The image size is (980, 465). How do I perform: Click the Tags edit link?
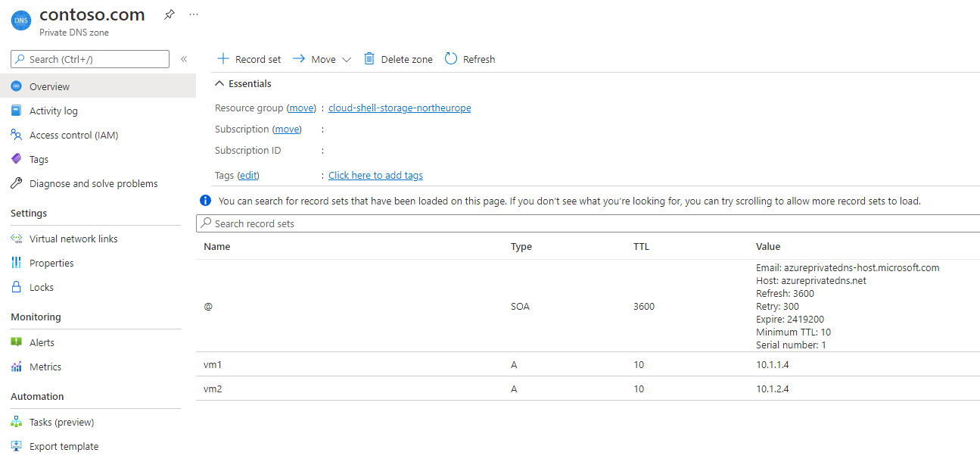point(248,175)
